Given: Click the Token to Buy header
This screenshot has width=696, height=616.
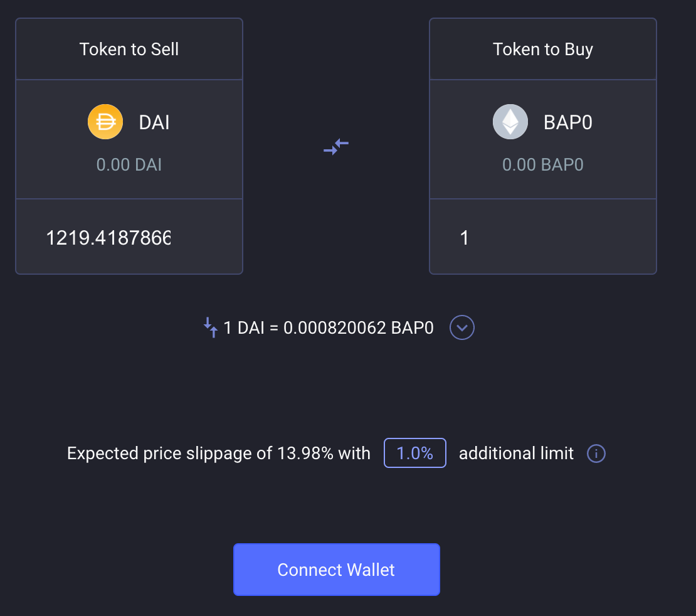Looking at the screenshot, I should 543,50.
